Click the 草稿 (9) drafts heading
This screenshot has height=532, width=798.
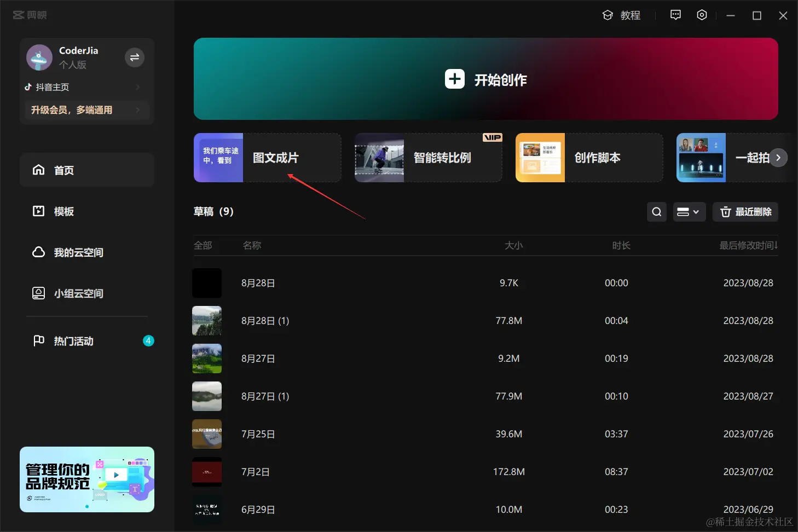point(213,211)
